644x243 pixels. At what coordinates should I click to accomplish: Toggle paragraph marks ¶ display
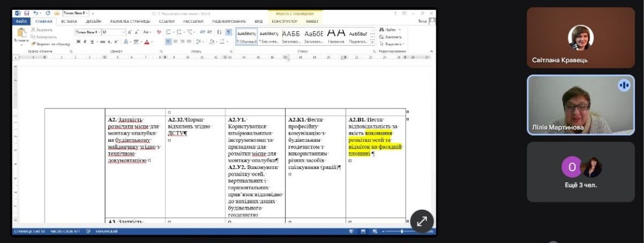[228, 32]
